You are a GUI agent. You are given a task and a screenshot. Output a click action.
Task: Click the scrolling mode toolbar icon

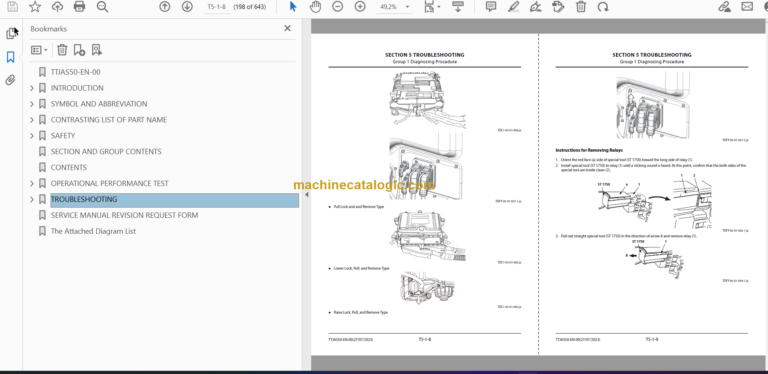[458, 7]
